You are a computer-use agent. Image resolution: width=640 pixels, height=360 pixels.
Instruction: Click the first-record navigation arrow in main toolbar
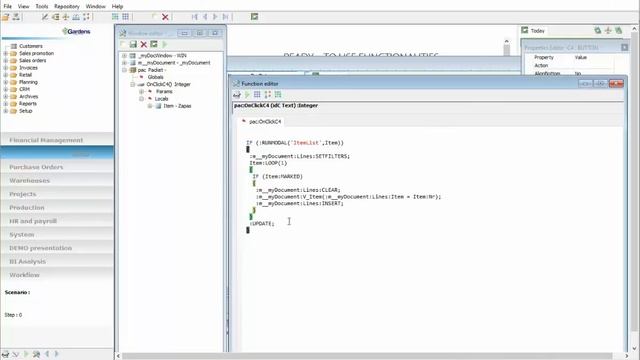(x=195, y=17)
